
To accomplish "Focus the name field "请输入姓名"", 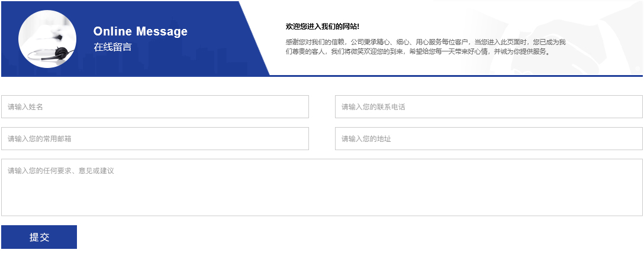I will (155, 107).
